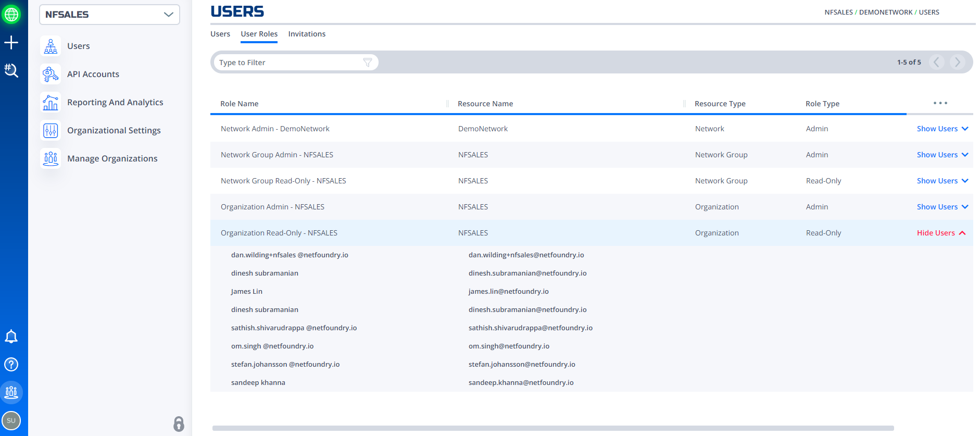Screen dimensions: 980x436
Task: Sort by Resource Type column header
Action: 720,104
